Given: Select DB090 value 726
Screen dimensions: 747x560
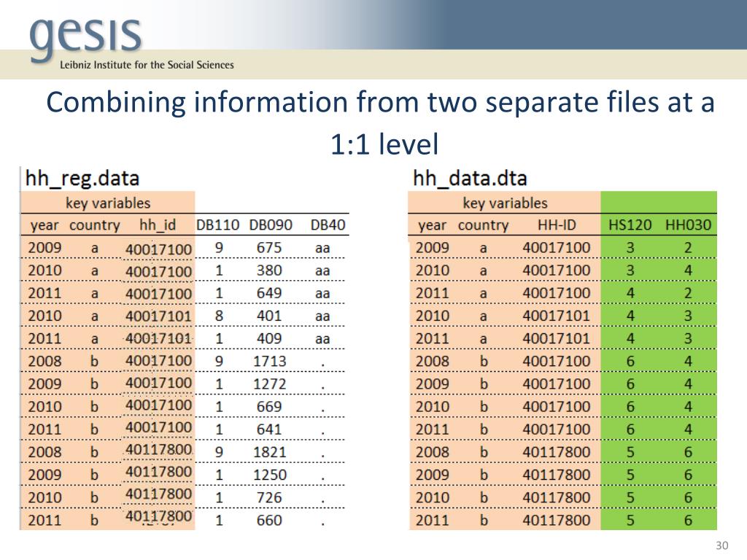Looking at the screenshot, I should [269, 497].
